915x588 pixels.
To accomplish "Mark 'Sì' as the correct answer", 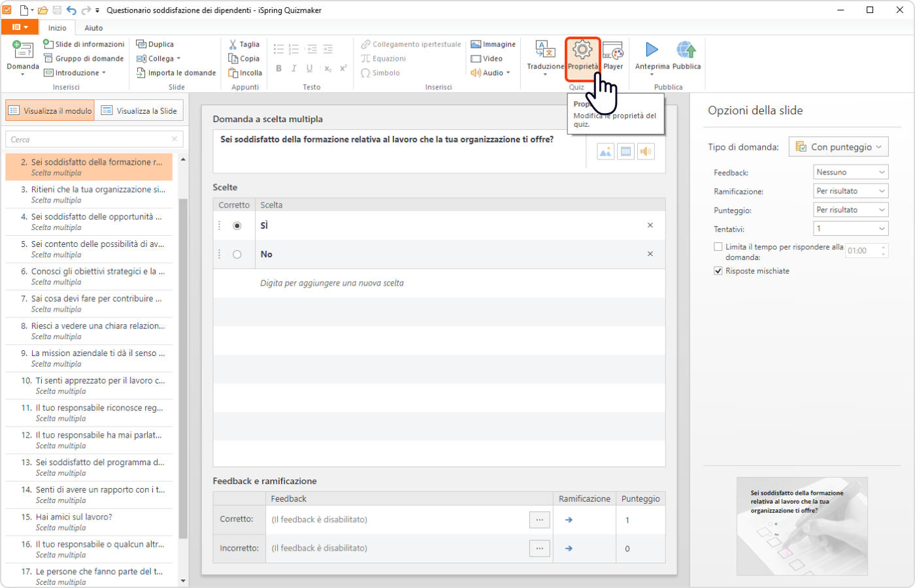I will (x=237, y=225).
